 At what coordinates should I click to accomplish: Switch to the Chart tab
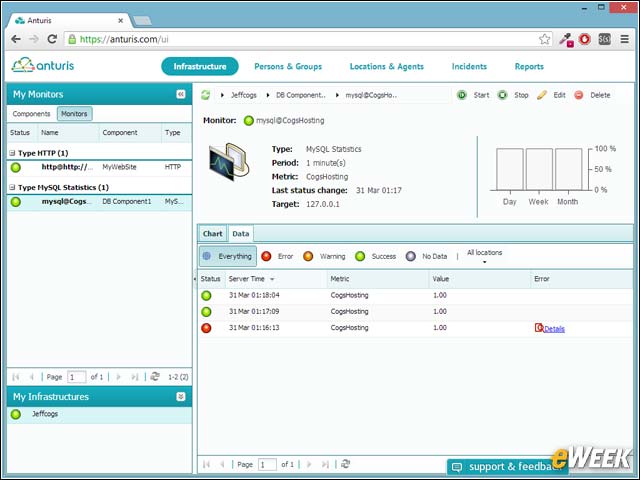(x=212, y=233)
